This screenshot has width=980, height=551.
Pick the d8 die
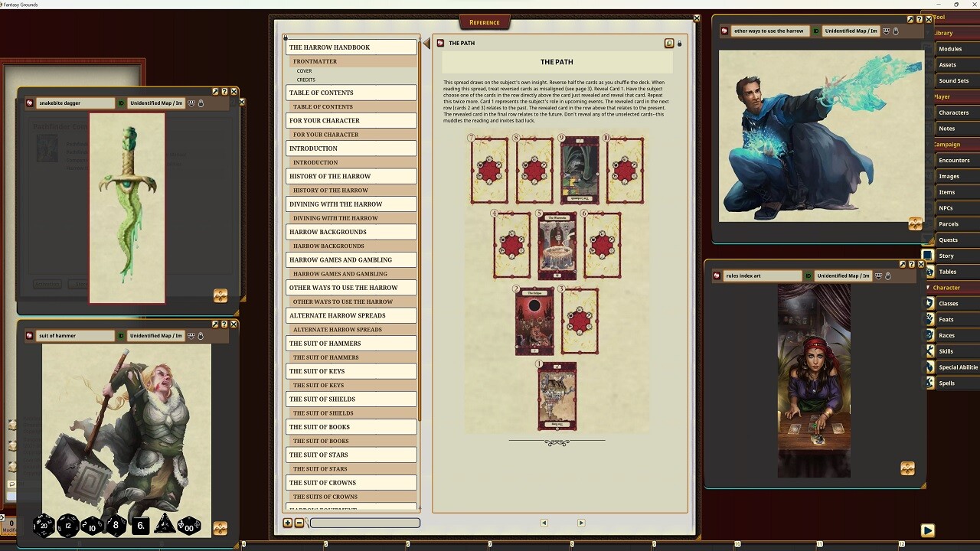[x=116, y=526]
